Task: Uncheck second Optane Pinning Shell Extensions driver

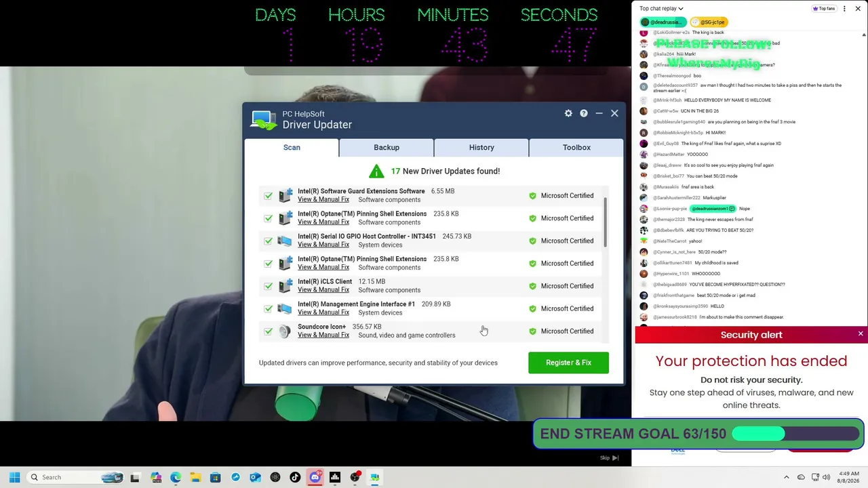Action: [269, 264]
